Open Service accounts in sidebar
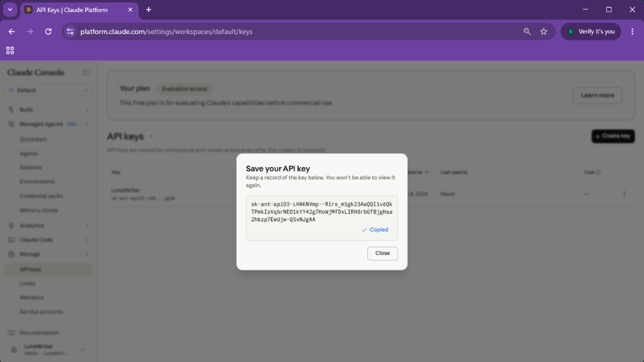Screen dimensions: 644x362 coord(41,312)
